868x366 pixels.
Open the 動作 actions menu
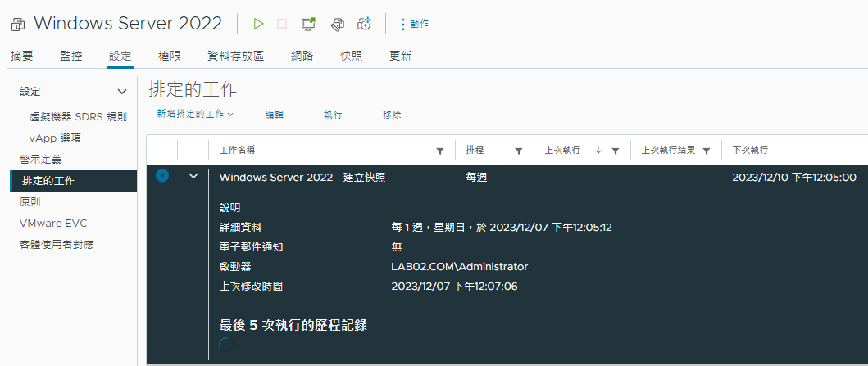point(414,24)
